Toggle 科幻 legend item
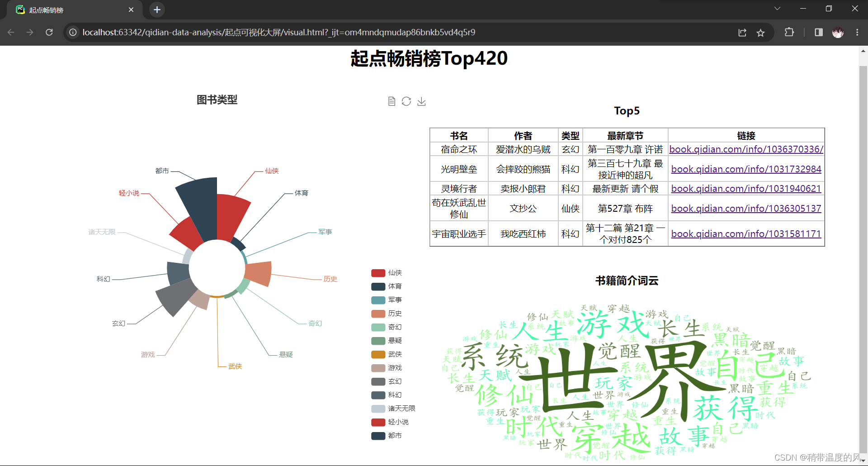 coord(387,395)
